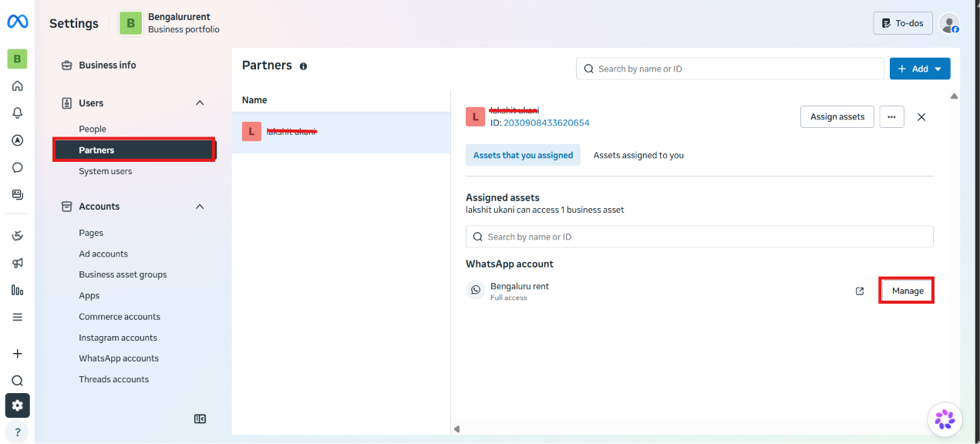Open Apps under Accounts
The height and width of the screenshot is (444, 980).
pos(89,295)
